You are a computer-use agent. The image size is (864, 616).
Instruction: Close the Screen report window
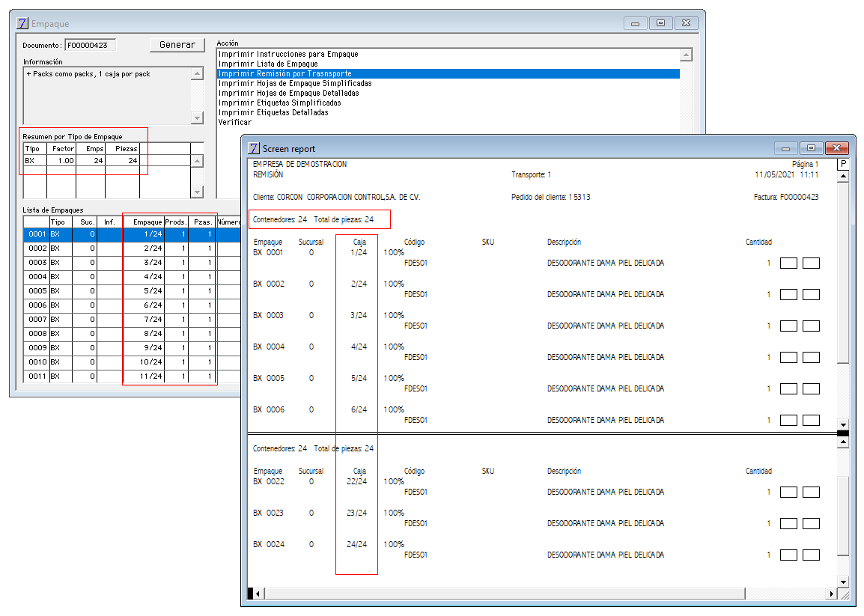(x=836, y=148)
